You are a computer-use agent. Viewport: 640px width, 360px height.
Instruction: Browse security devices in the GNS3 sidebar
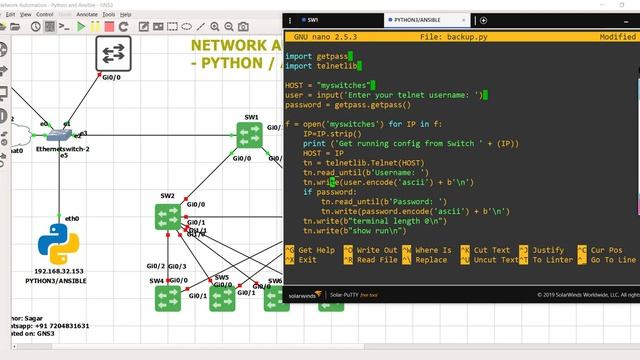pyautogui.click(x=3, y=116)
